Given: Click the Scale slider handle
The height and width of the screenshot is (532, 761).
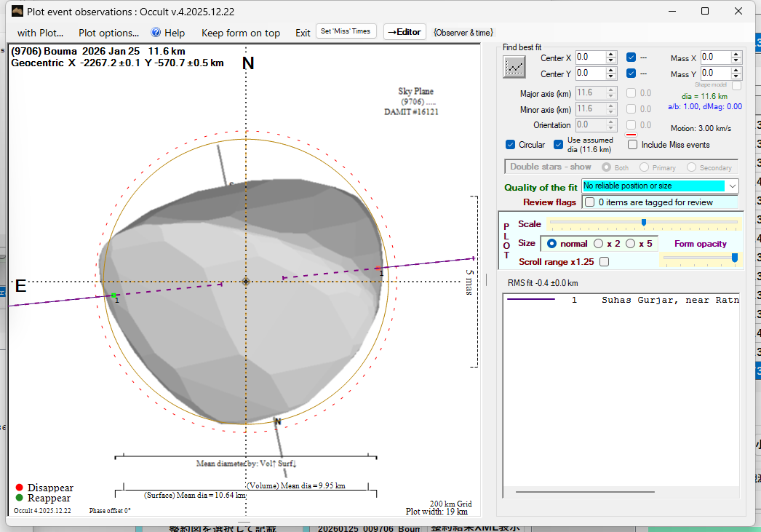Looking at the screenshot, I should tap(644, 223).
